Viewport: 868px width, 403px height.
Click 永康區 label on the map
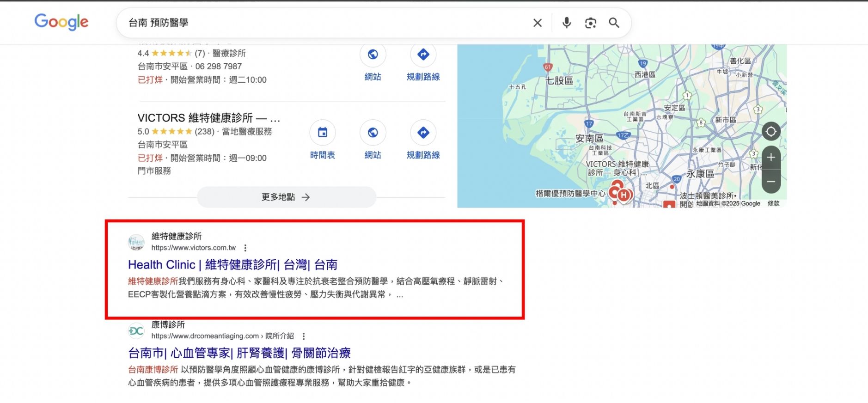click(x=700, y=174)
